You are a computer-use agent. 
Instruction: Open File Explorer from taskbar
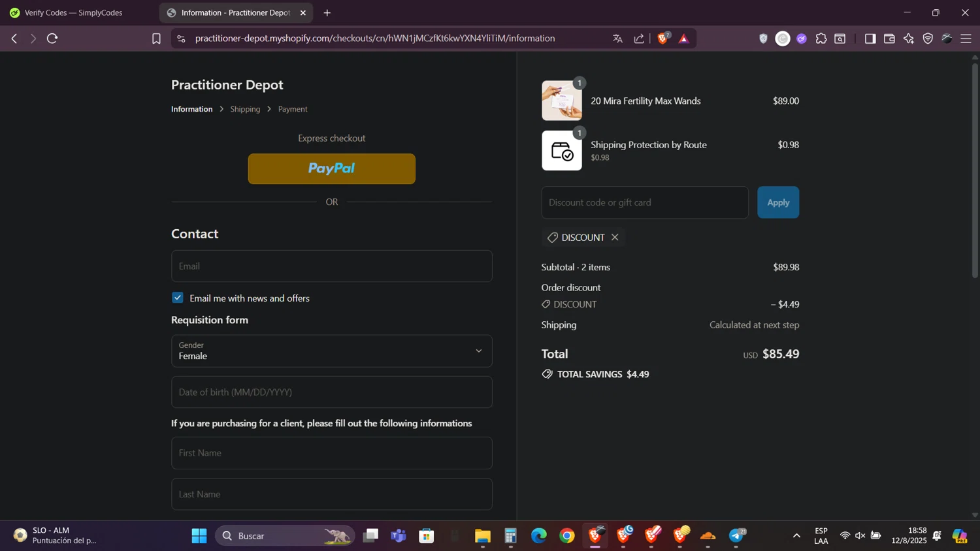pos(483,536)
